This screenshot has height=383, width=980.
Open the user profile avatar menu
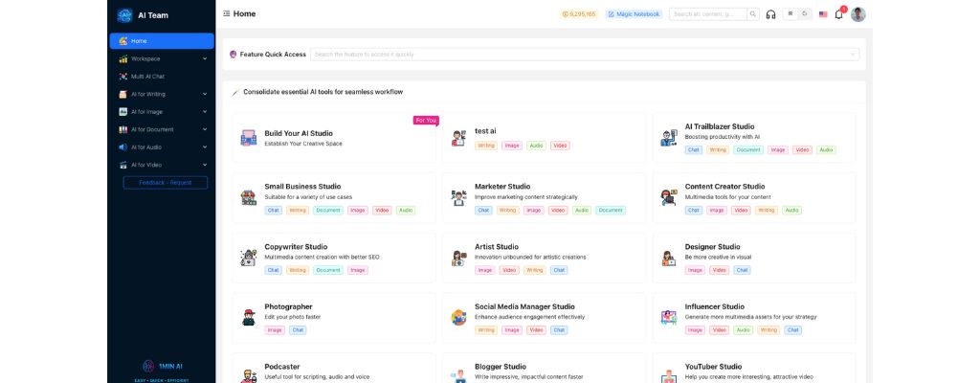[858, 14]
